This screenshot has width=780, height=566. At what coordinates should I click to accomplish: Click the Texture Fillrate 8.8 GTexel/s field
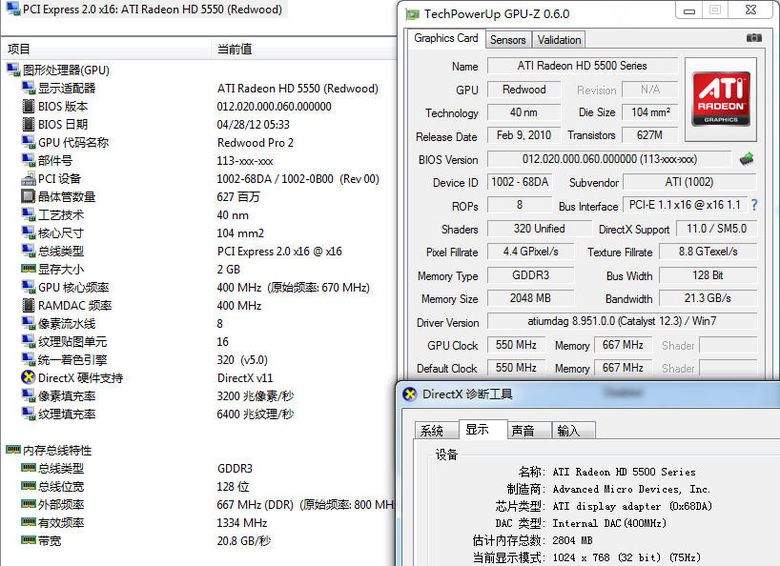708,252
